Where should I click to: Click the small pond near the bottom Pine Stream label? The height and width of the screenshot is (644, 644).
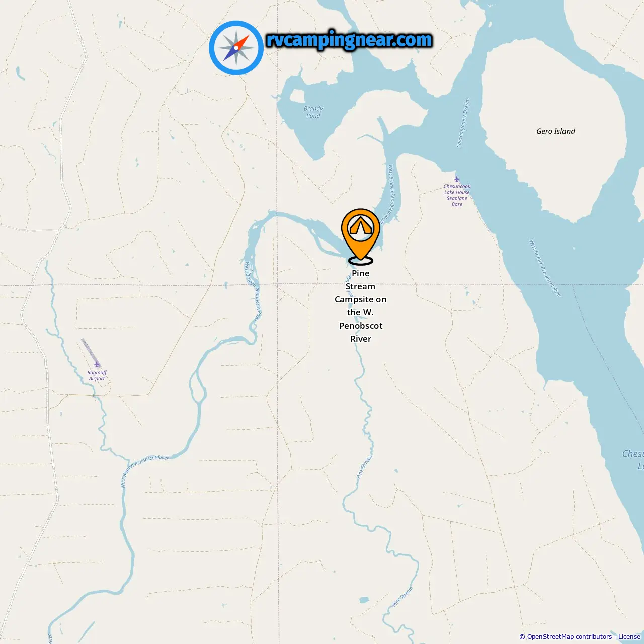pyautogui.click(x=364, y=600)
